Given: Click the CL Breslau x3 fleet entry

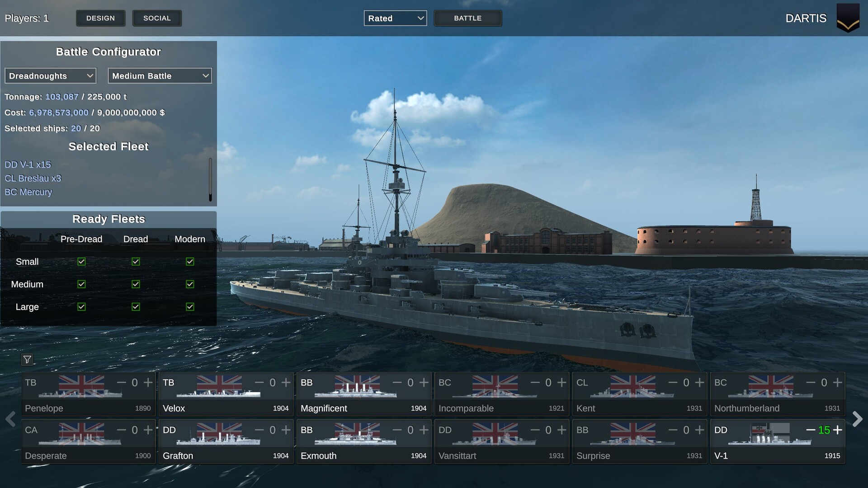Looking at the screenshot, I should coord(33,178).
